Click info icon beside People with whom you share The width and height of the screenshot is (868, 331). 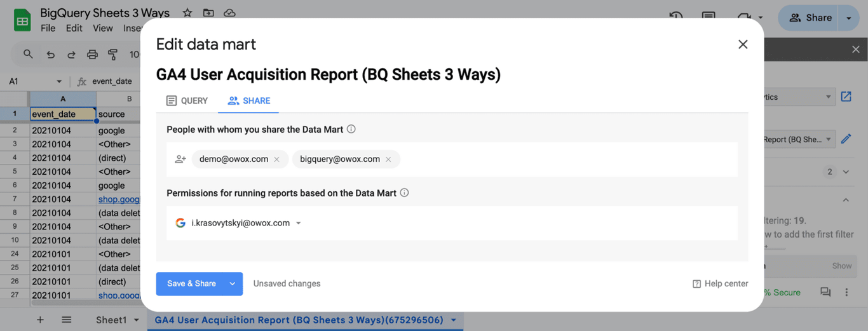click(351, 129)
